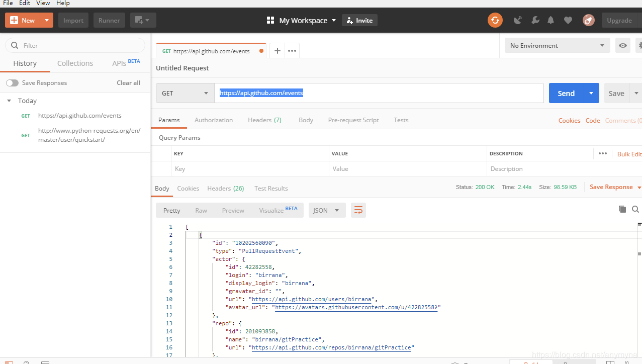The width and height of the screenshot is (642, 364).
Task: Open the GET method dropdown
Action: pyautogui.click(x=185, y=93)
